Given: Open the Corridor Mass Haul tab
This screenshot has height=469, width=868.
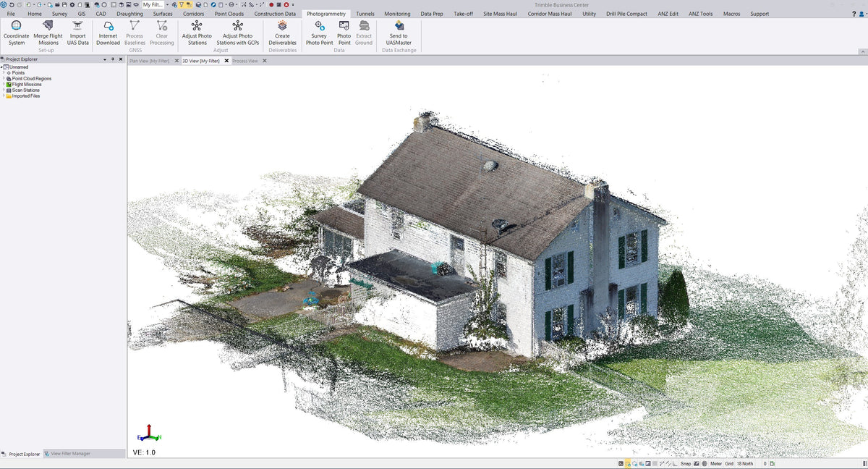Looking at the screenshot, I should click(x=550, y=14).
